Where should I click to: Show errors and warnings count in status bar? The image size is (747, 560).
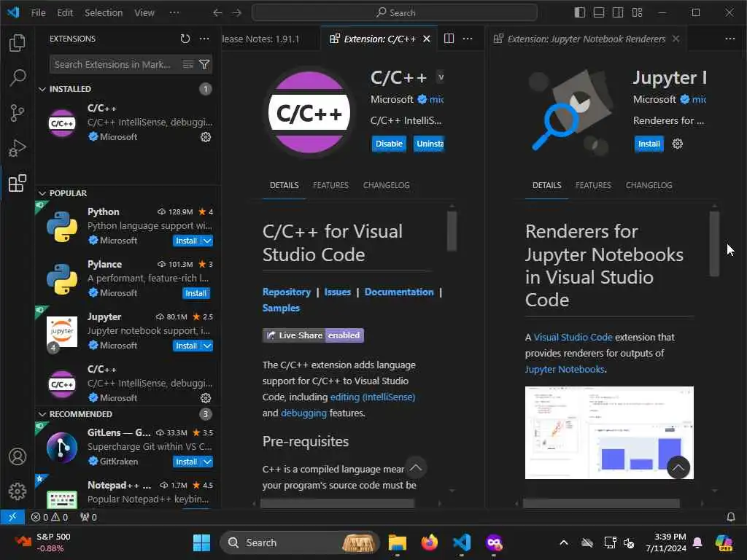(50, 517)
